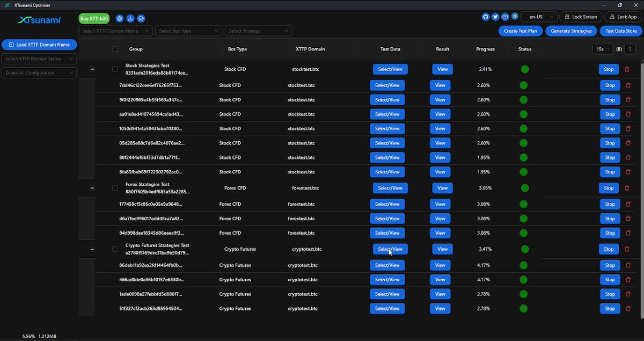Delete row 9f0f220969e4b55f563a347c
This screenshot has width=644, height=341.
tap(628, 100)
